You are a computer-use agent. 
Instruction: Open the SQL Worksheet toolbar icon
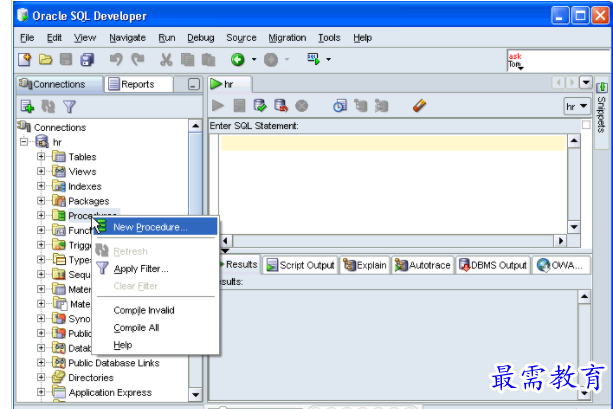(x=313, y=59)
